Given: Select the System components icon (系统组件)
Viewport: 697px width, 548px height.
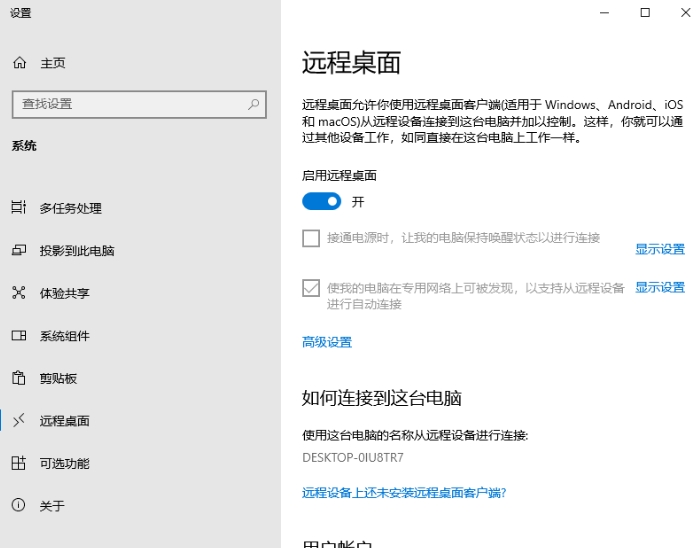Looking at the screenshot, I should [x=18, y=336].
